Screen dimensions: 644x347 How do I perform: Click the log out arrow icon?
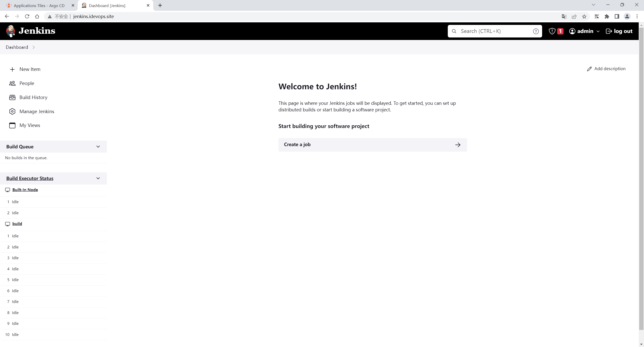tap(609, 31)
